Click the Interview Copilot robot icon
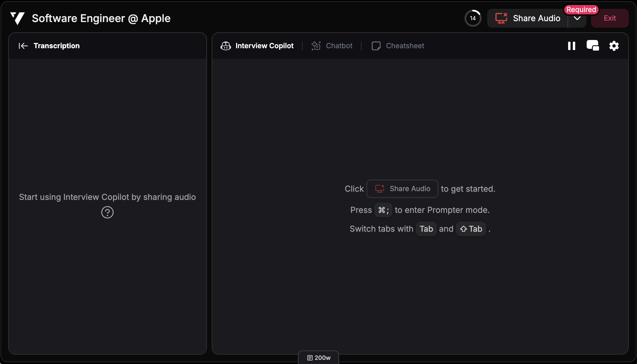The width and height of the screenshot is (637, 364). coord(225,46)
